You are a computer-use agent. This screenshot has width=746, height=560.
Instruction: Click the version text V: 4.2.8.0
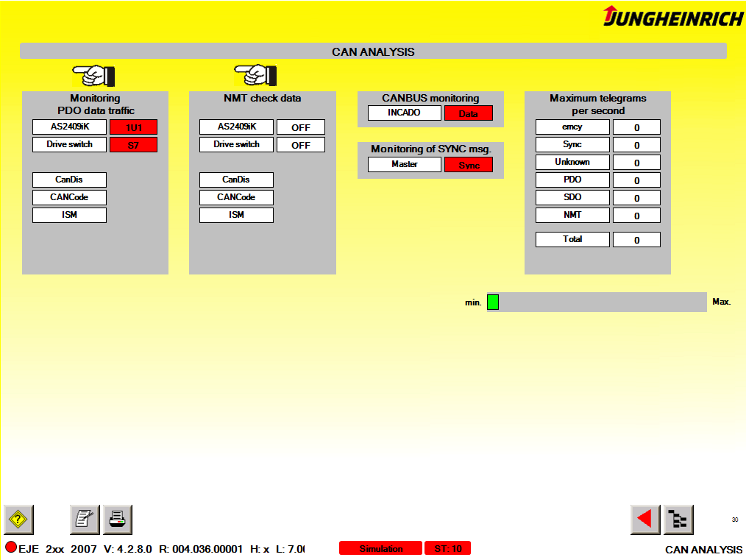coord(128,549)
